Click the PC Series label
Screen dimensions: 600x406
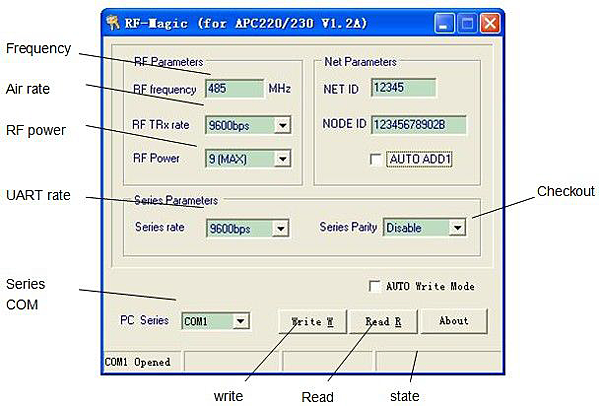click(144, 320)
